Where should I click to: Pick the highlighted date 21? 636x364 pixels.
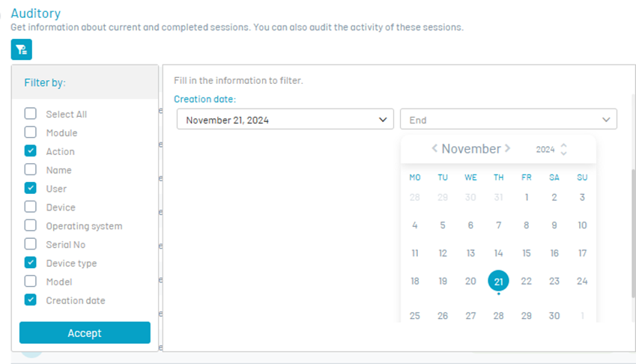[x=499, y=281]
